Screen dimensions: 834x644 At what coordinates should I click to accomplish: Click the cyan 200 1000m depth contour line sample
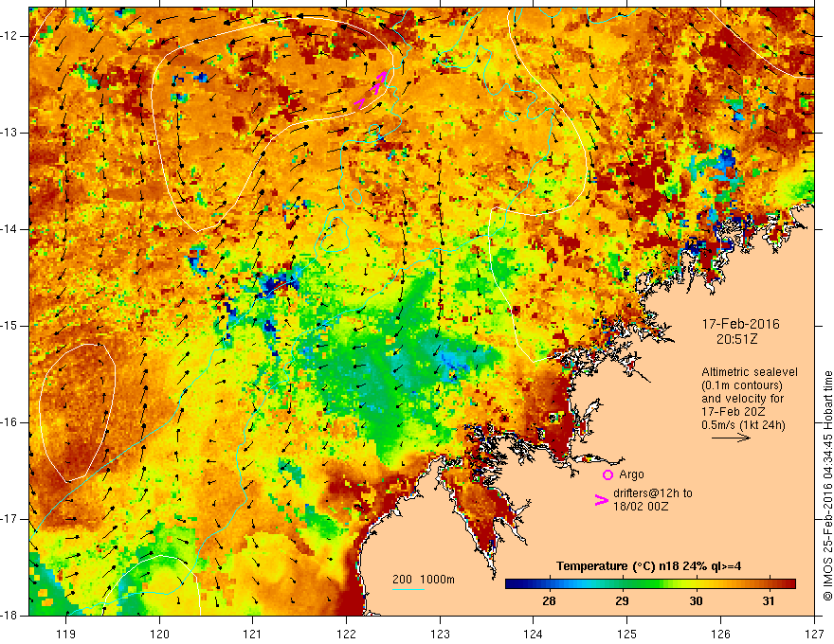(408, 589)
